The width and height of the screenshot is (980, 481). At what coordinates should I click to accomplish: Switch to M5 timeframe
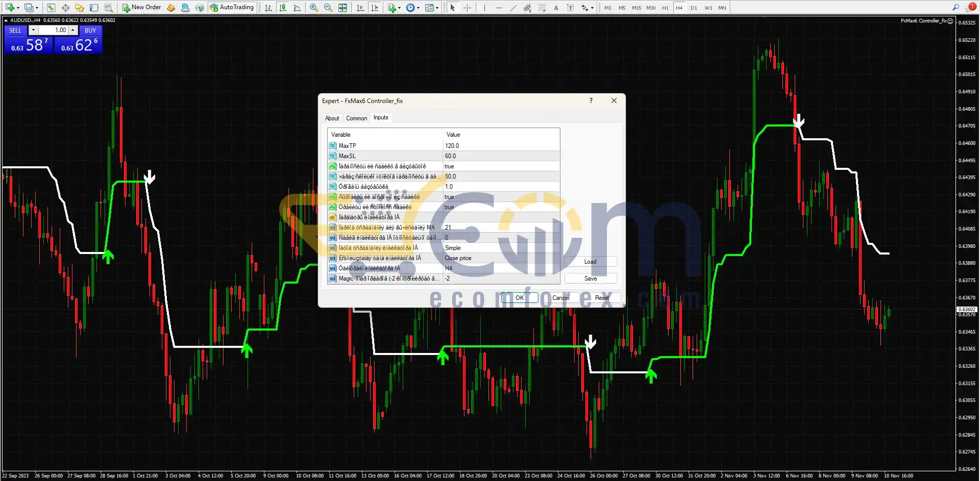tap(622, 8)
